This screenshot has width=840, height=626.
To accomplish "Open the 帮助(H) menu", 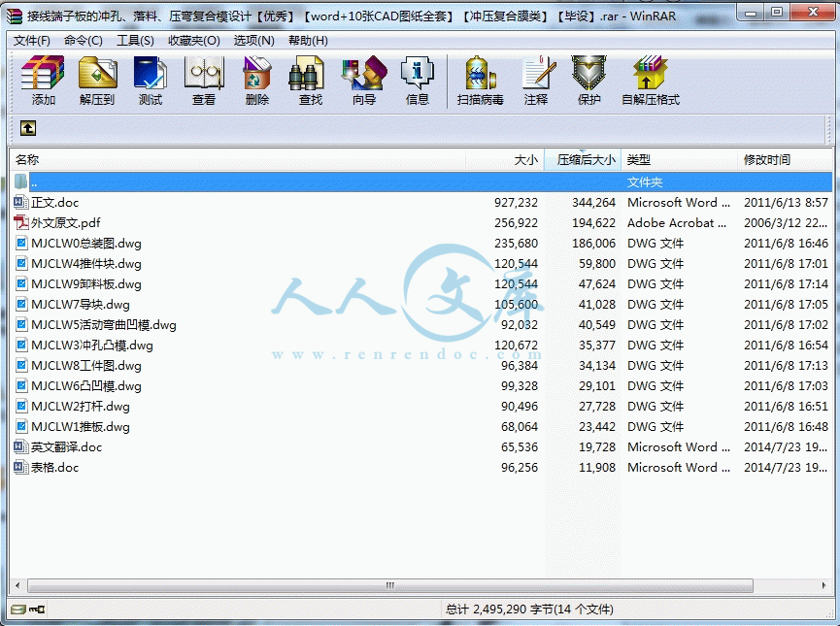I will [x=308, y=41].
